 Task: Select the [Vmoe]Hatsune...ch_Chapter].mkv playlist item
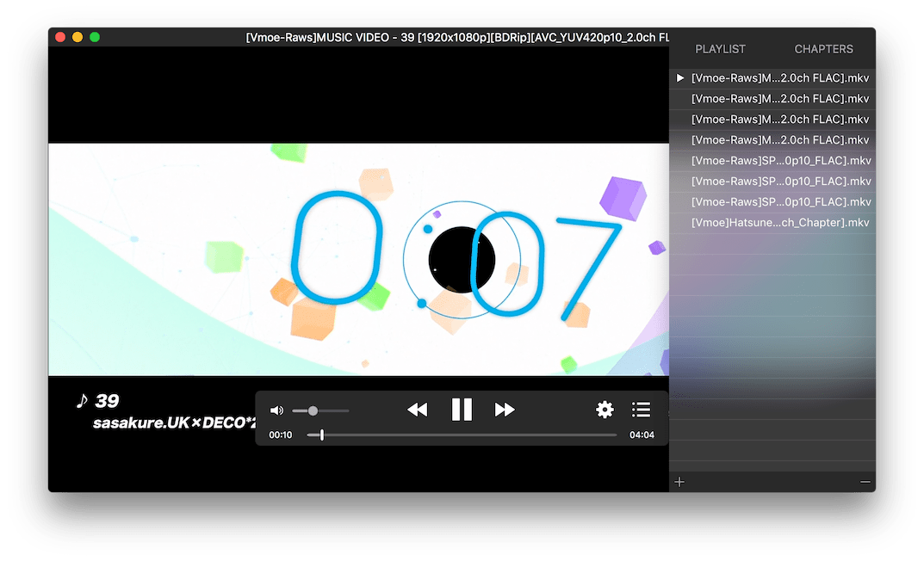coord(772,223)
